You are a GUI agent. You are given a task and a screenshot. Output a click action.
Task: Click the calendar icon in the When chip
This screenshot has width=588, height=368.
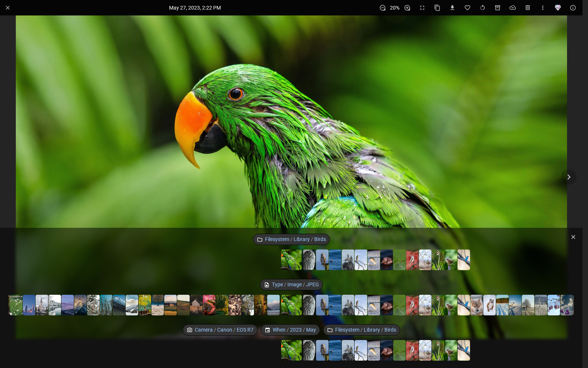(x=268, y=330)
